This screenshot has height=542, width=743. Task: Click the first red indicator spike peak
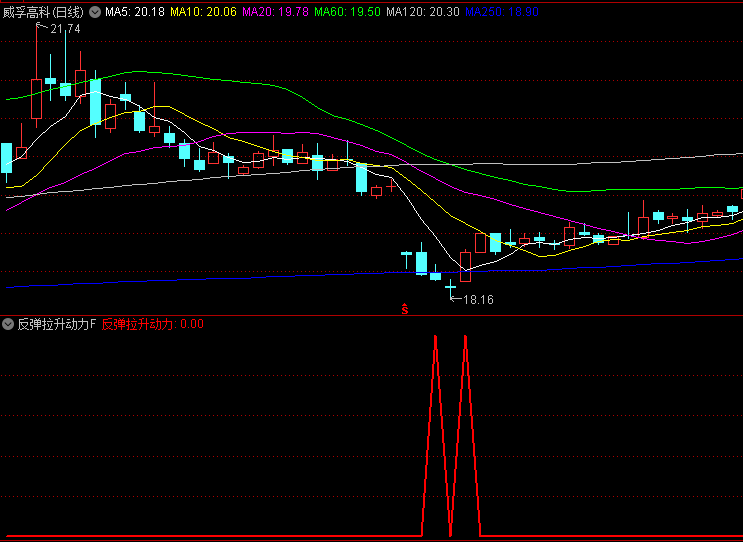click(x=436, y=338)
